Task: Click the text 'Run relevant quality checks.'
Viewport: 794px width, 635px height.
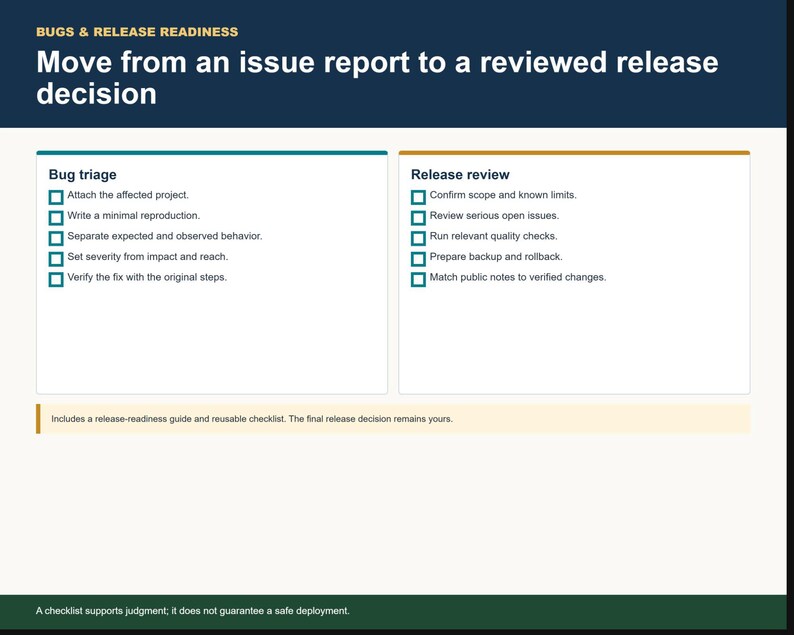Action: (494, 236)
